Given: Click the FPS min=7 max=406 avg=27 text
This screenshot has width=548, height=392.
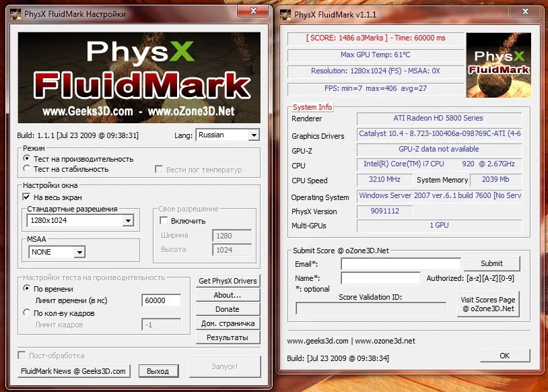Looking at the screenshot, I should click(376, 88).
